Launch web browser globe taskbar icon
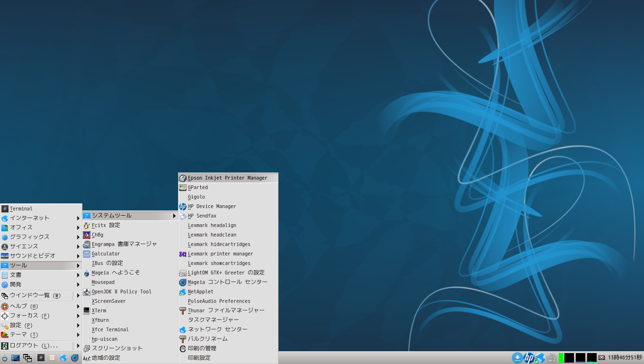Screen dimensions: 644x364 click(63, 358)
